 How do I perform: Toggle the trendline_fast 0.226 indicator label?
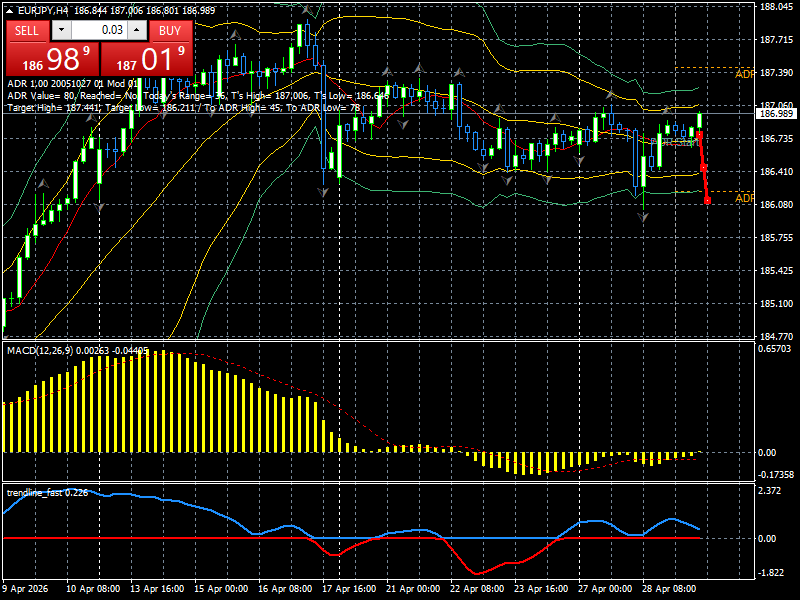point(48,491)
